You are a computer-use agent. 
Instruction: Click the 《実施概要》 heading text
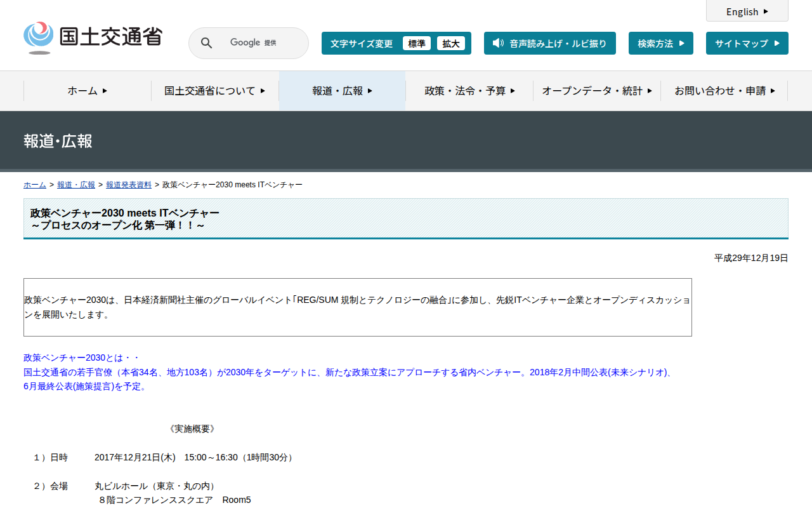click(192, 429)
